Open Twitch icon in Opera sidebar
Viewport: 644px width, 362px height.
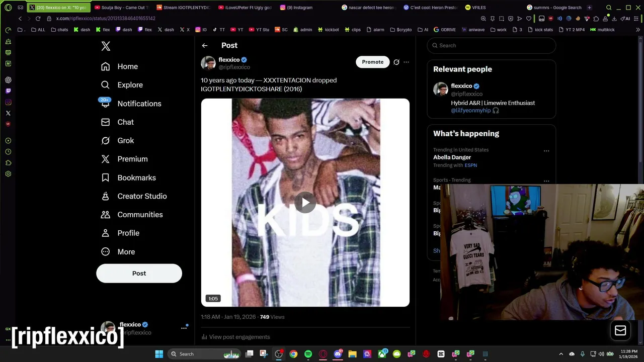pyautogui.click(x=8, y=91)
